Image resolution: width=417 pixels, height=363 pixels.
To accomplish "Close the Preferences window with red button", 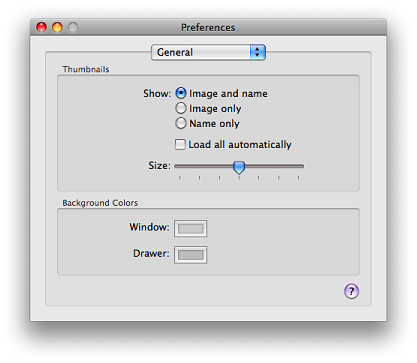I will click(x=41, y=27).
